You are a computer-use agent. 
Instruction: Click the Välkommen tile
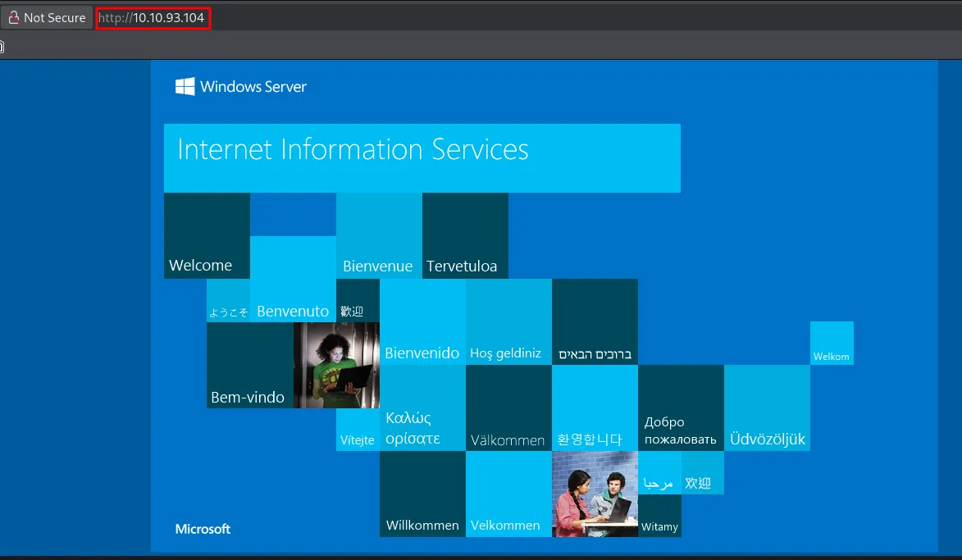[508, 408]
